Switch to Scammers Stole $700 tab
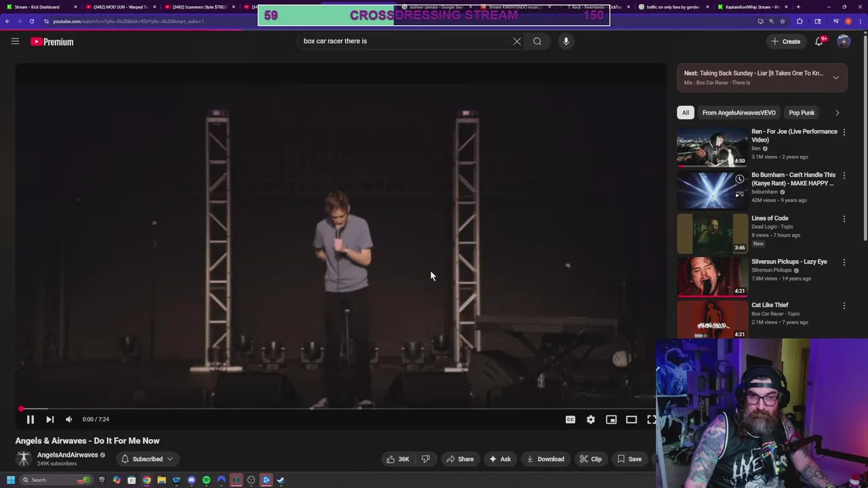Image resolution: width=868 pixels, height=488 pixels. point(200,7)
